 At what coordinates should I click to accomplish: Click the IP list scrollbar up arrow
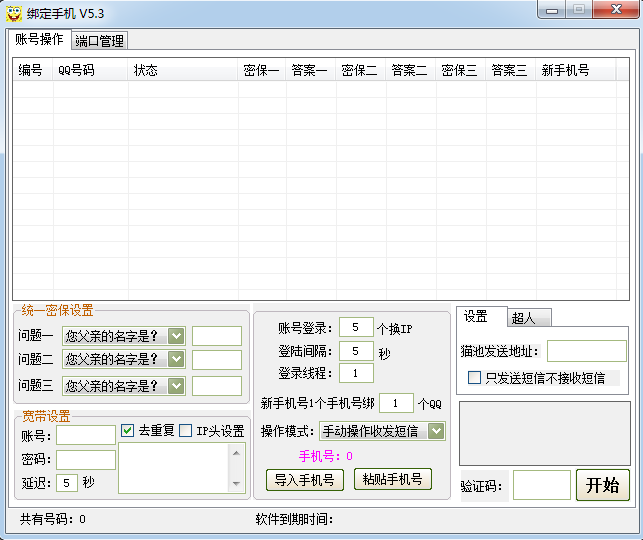tap(236, 453)
